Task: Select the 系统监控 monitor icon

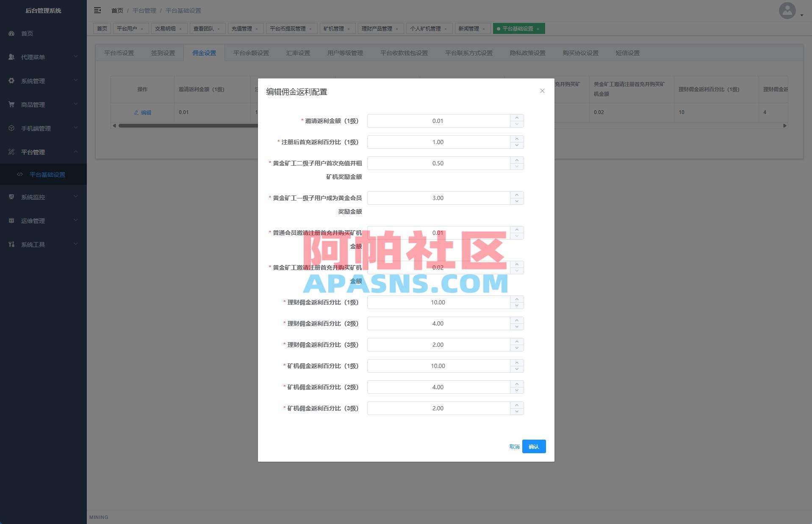Action: pyautogui.click(x=11, y=197)
